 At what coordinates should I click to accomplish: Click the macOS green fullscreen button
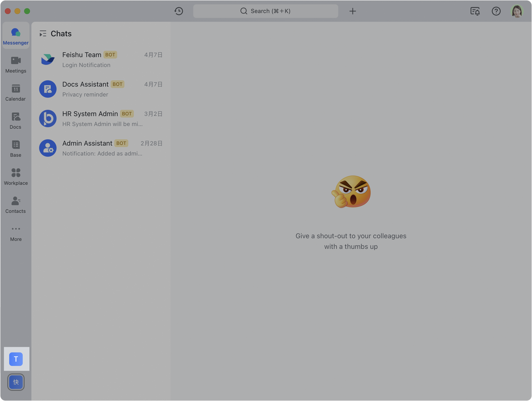click(27, 11)
